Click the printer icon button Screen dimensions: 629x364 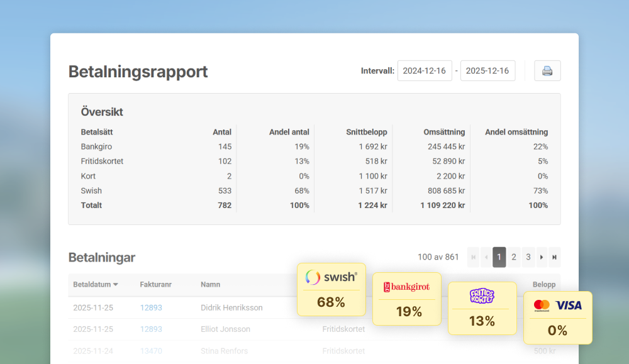tap(547, 71)
